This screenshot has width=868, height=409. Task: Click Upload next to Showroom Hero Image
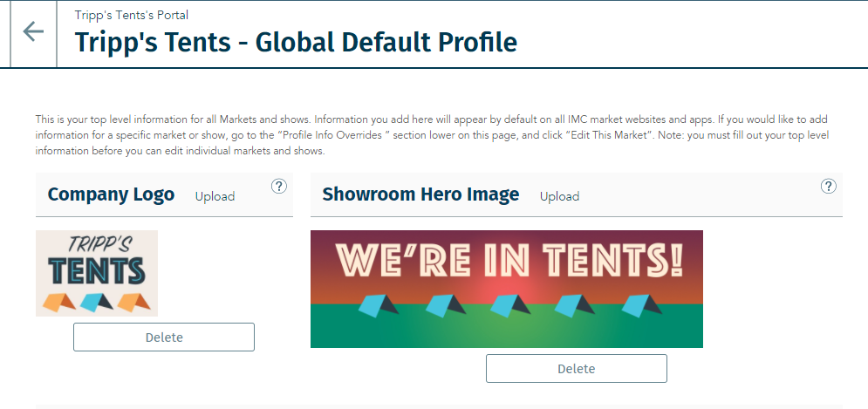(x=560, y=196)
